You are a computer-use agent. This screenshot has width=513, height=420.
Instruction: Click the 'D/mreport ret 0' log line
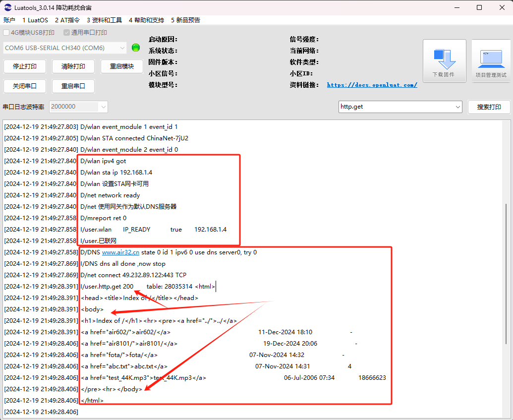pyautogui.click(x=104, y=218)
